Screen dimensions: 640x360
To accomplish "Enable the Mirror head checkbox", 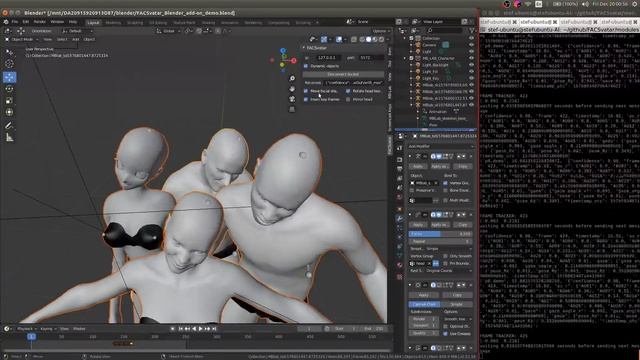I will pos(348,99).
